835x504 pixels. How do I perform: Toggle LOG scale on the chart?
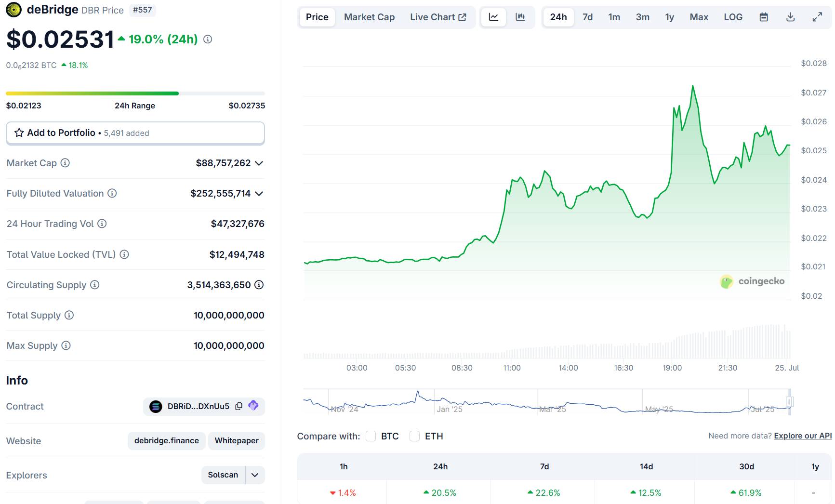(x=733, y=17)
